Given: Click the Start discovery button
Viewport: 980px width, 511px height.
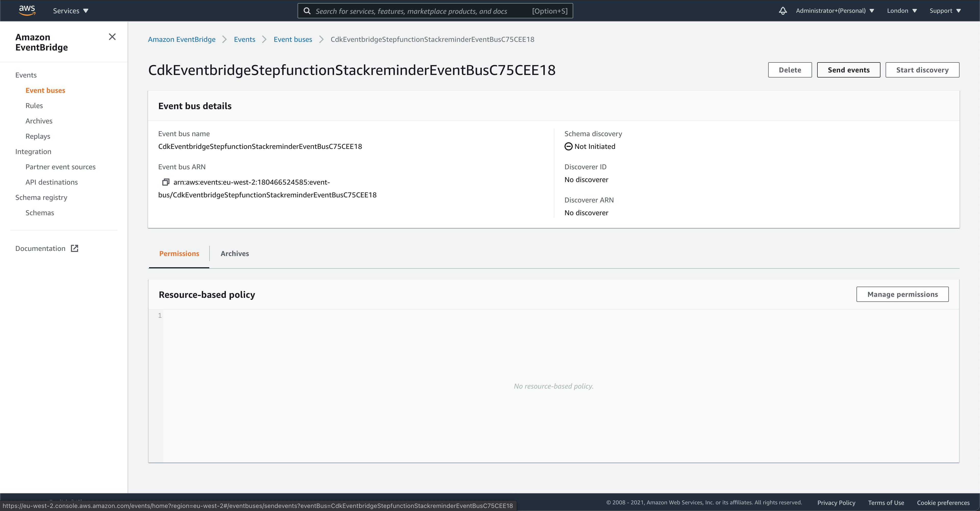Looking at the screenshot, I should (x=922, y=70).
